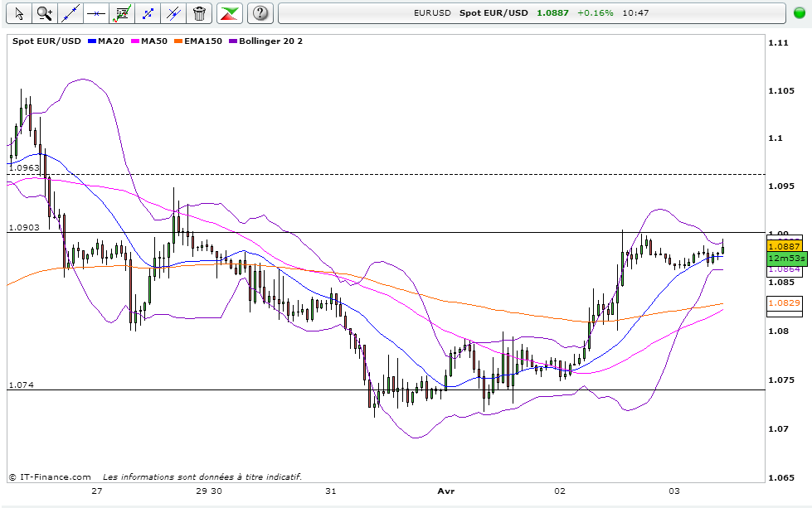Activate the magnifier zoom tool
Image resolution: width=812 pixels, height=508 pixels.
pos(45,13)
